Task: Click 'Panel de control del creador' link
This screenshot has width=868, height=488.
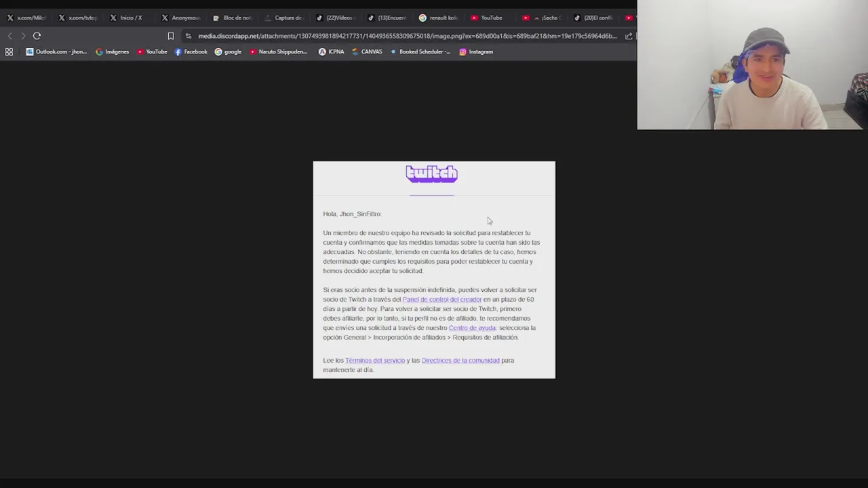Action: point(441,300)
